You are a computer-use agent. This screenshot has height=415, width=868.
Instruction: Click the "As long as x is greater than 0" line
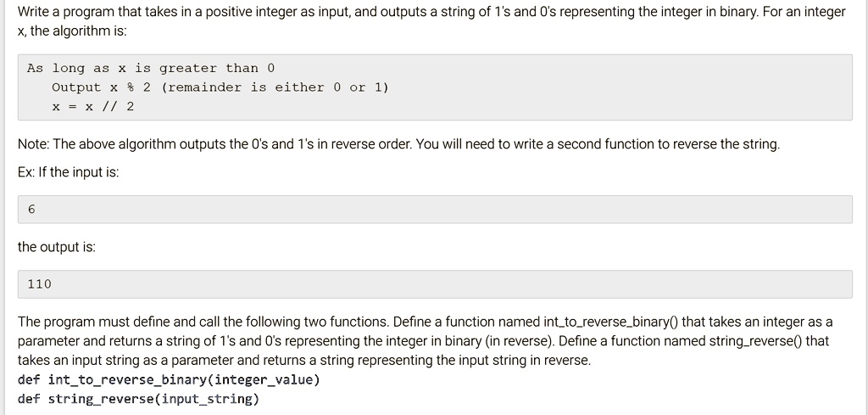coord(151,68)
